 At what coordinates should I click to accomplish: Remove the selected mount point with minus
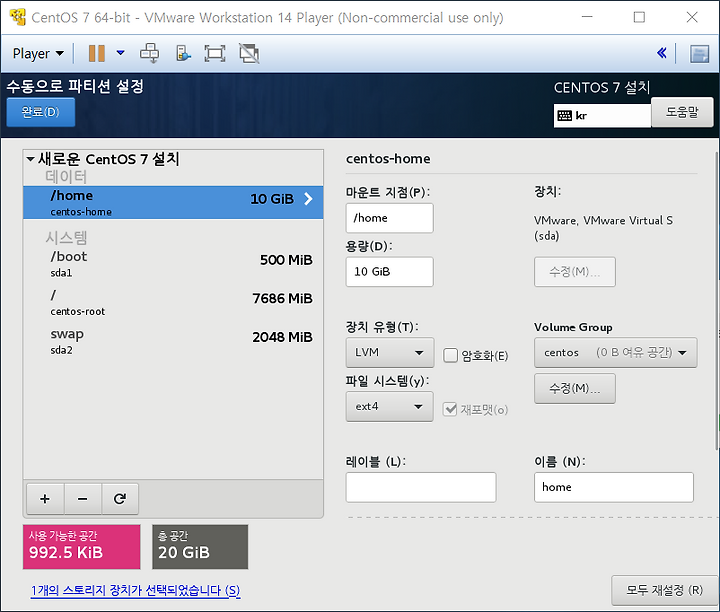[83, 499]
